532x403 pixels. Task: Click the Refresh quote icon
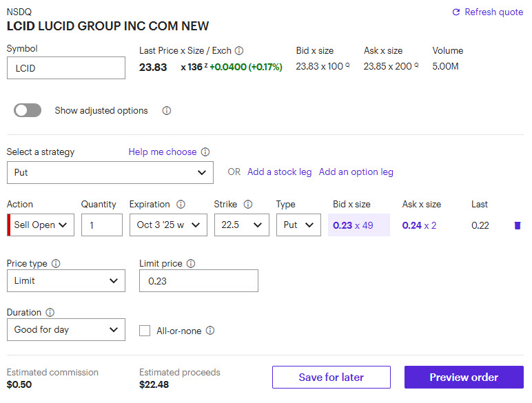[456, 12]
